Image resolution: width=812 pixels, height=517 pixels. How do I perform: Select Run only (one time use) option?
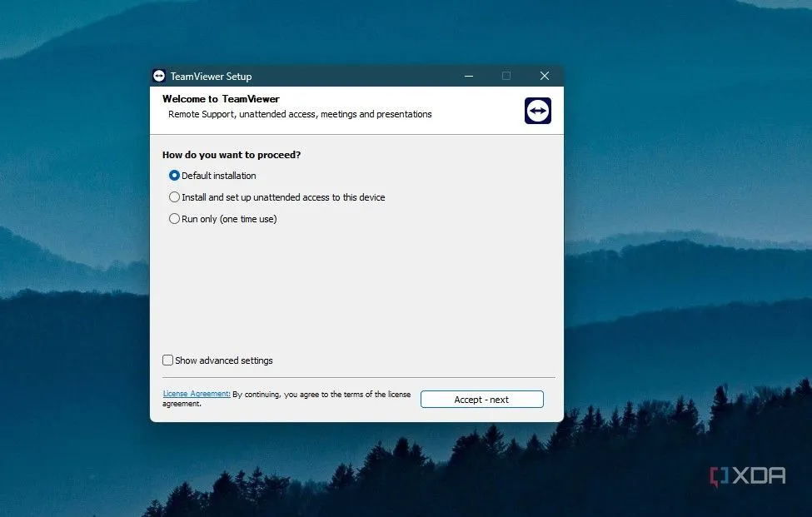(x=175, y=219)
